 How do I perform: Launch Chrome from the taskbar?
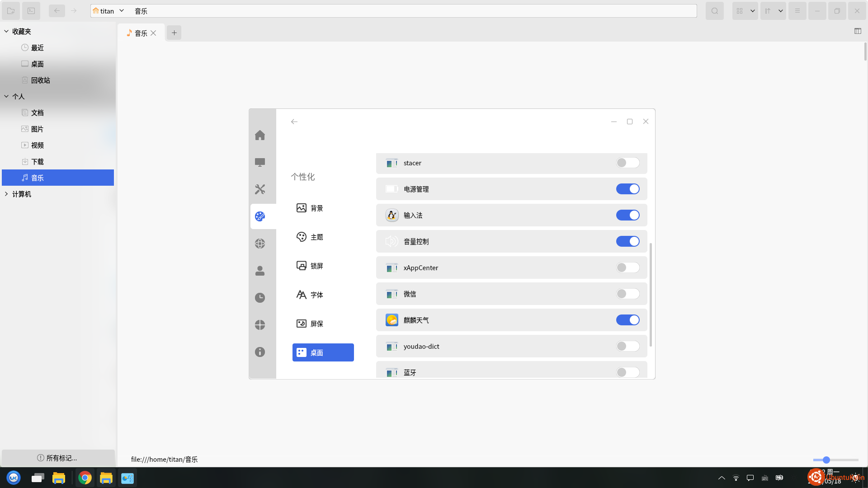85,478
